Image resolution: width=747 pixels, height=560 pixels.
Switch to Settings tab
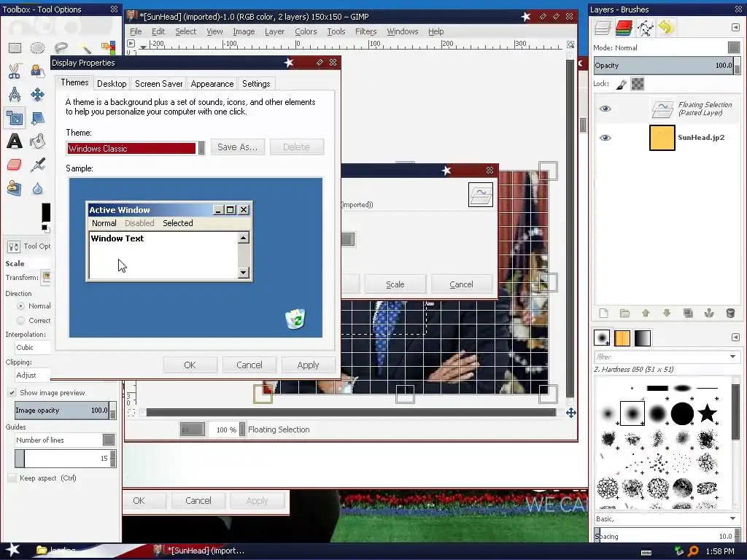pyautogui.click(x=256, y=84)
